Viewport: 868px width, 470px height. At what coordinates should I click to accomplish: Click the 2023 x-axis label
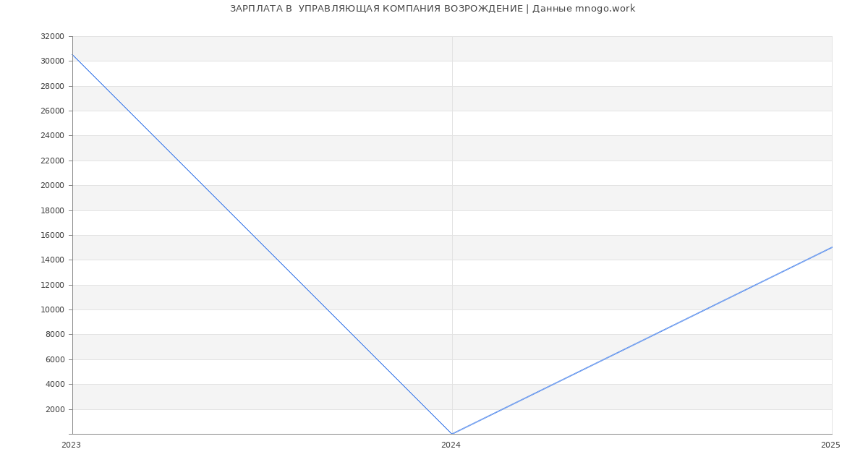[x=71, y=445]
